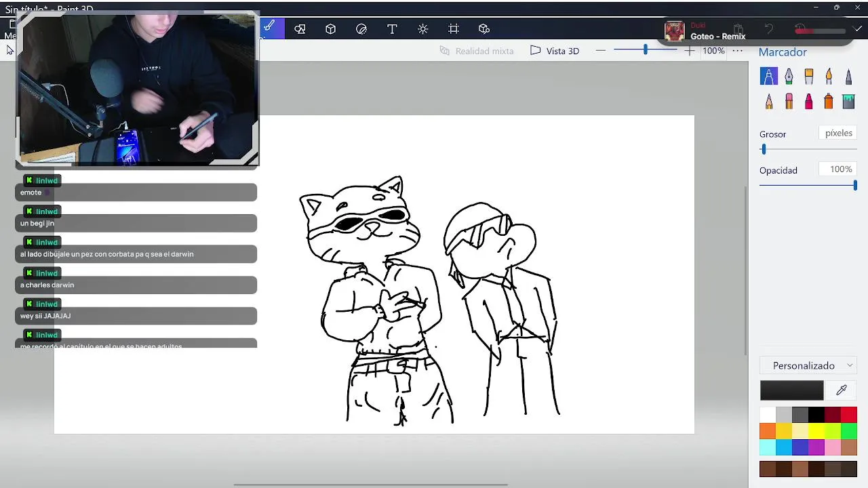Image resolution: width=868 pixels, height=488 pixels.
Task: Click the zoom out minus icon
Action: [601, 51]
